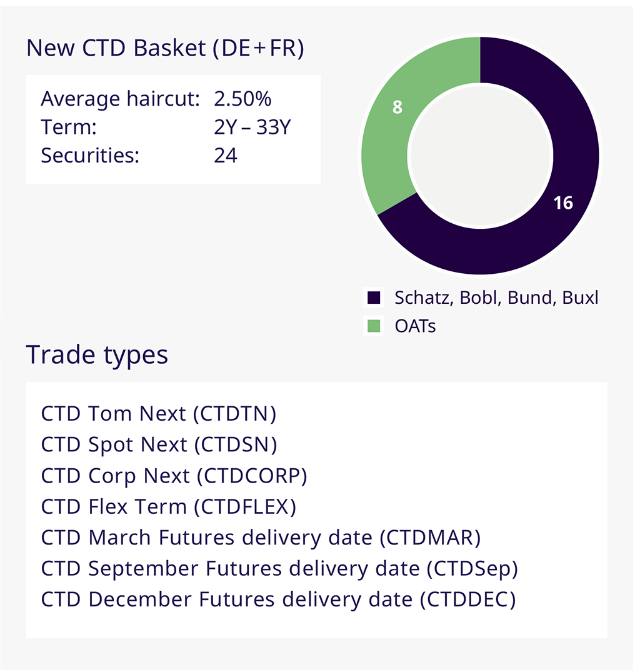Click the 'New CTD Basket (DE+FR)' heading
The image size is (640, 672).
point(165,48)
